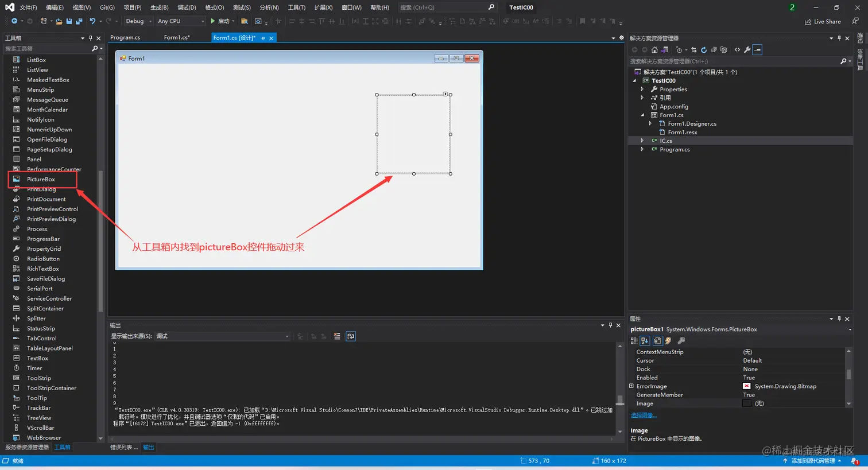This screenshot has width=868, height=470.
Task: Click the Open File folder icon
Action: tap(59, 21)
